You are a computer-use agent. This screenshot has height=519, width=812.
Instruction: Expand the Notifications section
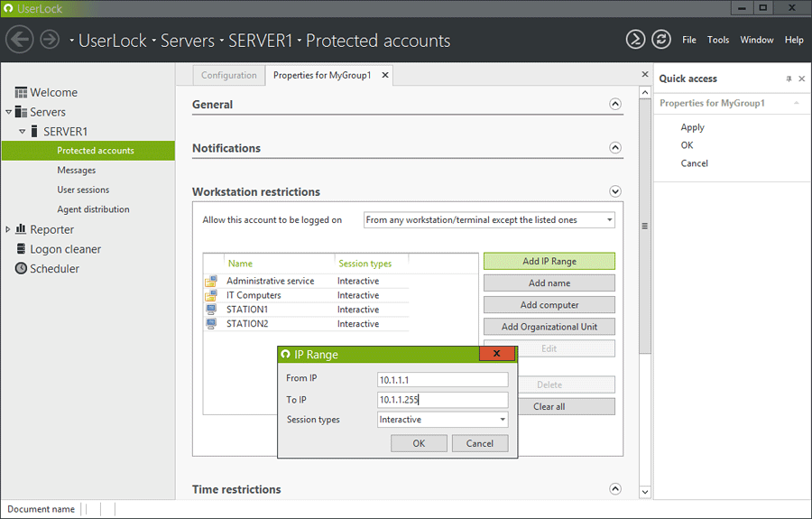point(615,148)
